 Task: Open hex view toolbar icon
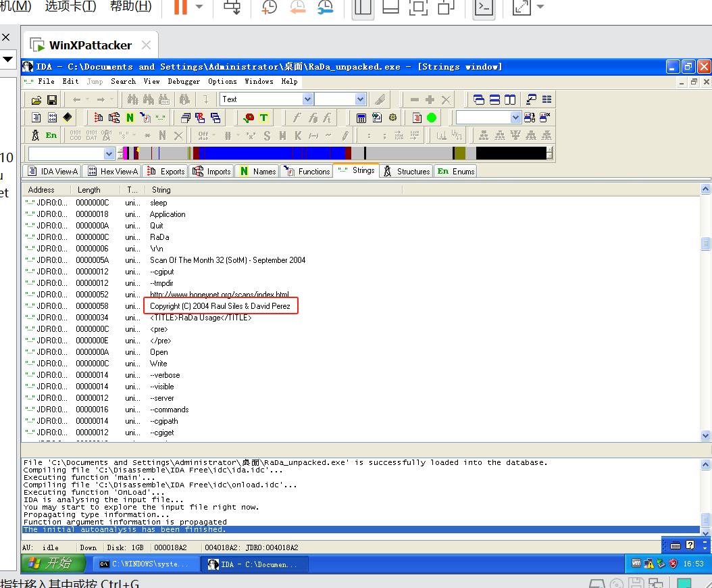(x=52, y=118)
